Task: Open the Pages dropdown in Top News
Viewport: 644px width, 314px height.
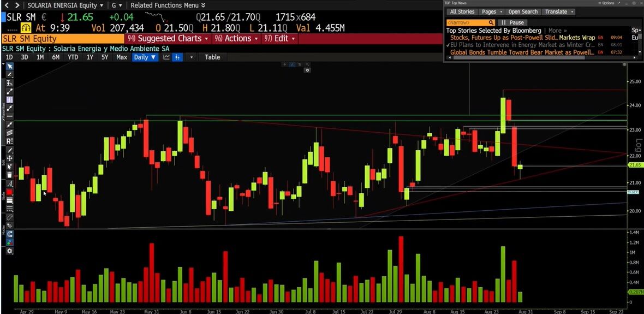Action: (491, 12)
